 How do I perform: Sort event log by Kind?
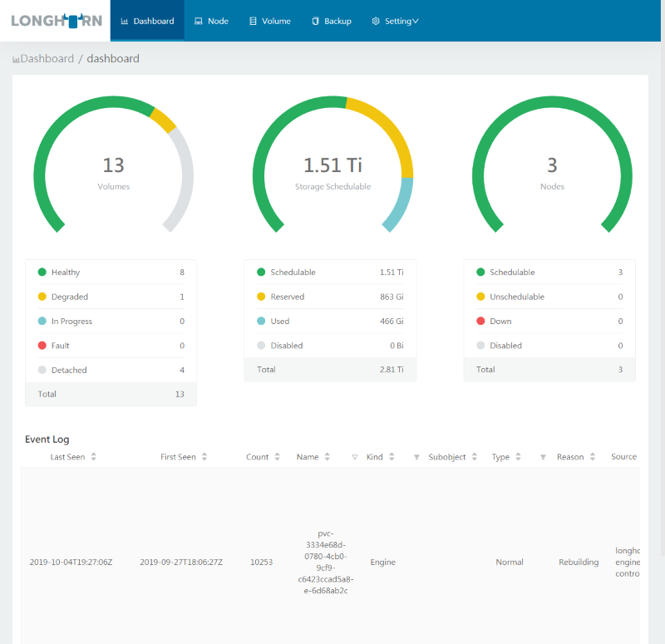click(392, 456)
